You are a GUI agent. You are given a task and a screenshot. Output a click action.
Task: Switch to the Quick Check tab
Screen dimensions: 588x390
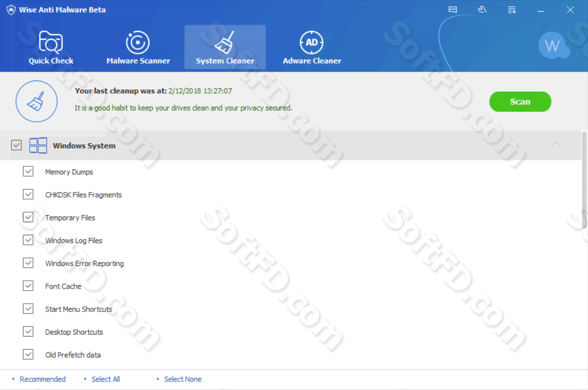[51, 47]
